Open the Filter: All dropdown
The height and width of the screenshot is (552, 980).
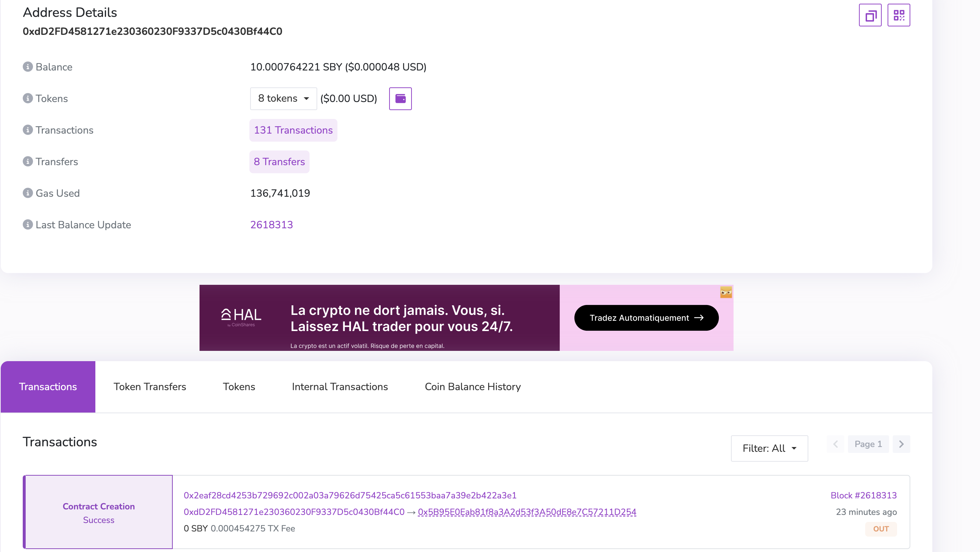[x=769, y=448]
